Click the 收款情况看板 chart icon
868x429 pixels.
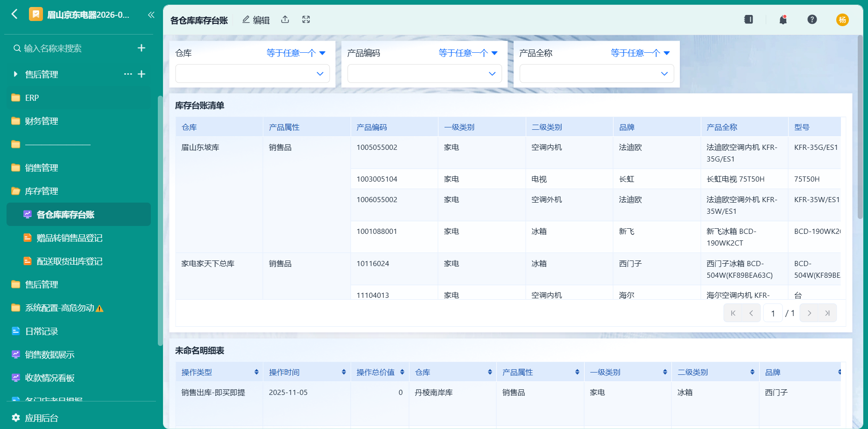click(16, 378)
